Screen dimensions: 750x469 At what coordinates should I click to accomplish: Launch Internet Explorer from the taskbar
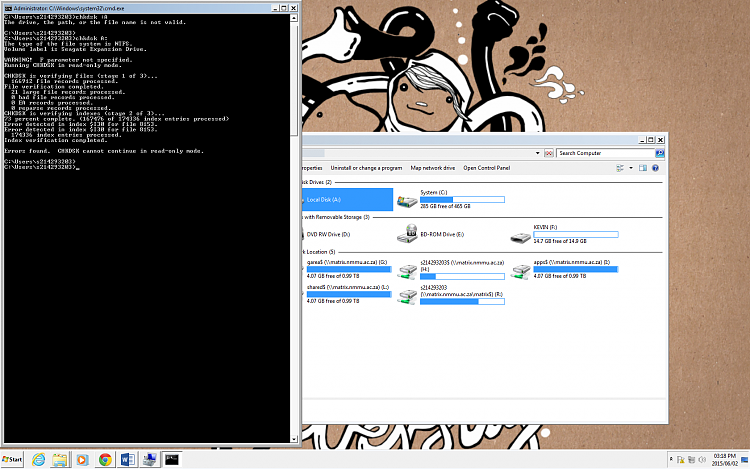(38, 460)
